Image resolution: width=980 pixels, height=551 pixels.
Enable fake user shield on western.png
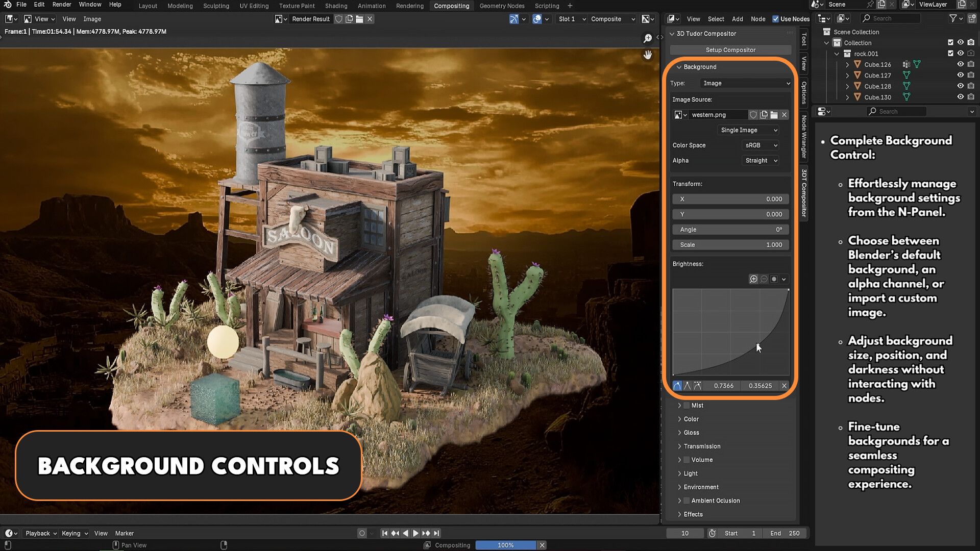coord(753,115)
